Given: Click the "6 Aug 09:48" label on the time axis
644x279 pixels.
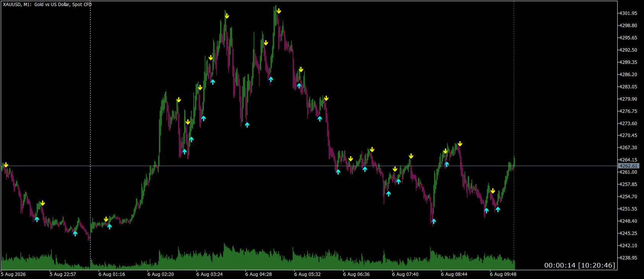Looking at the screenshot, I should (503, 274).
